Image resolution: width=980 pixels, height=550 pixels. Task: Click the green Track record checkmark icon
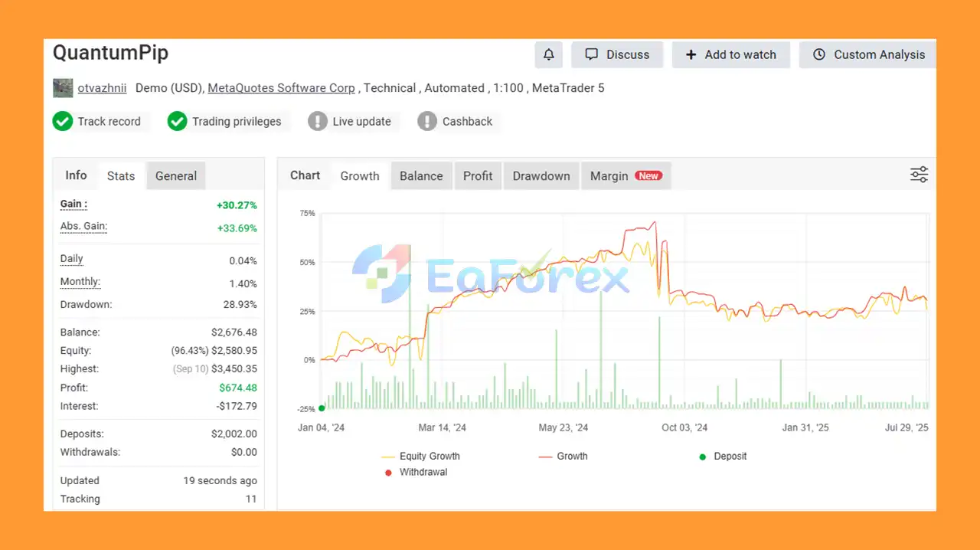point(63,121)
